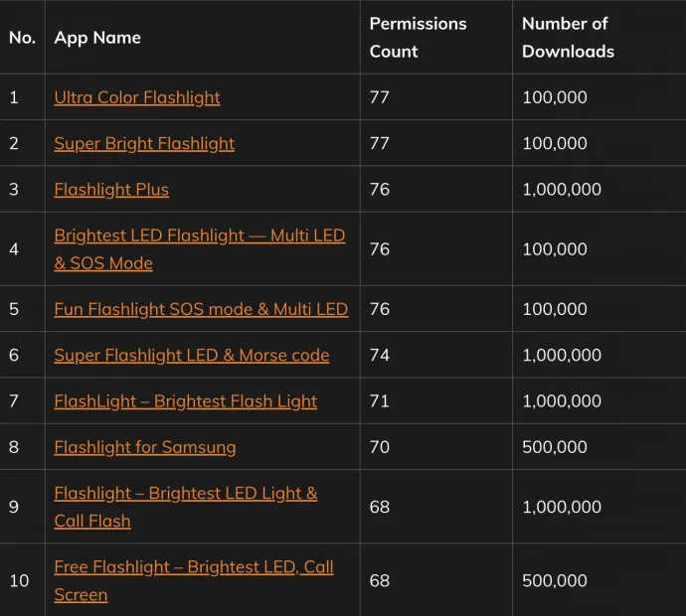Click the Permissions Count column header
This screenshot has width=686, height=616.
pos(418,38)
